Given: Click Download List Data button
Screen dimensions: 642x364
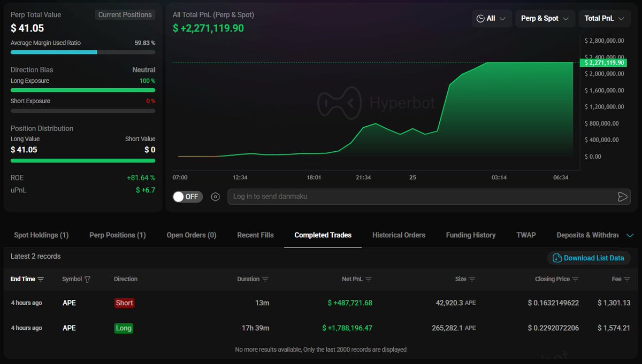Looking at the screenshot, I should click(x=588, y=258).
